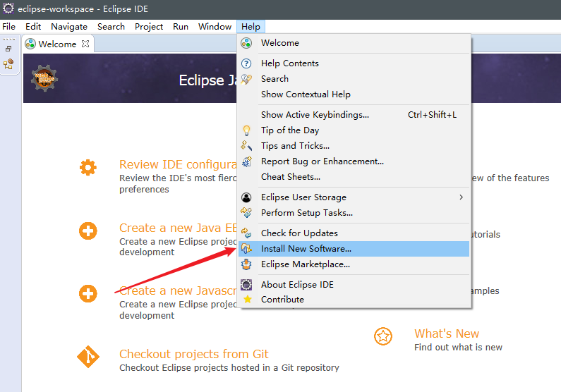
Task: Select Show Active Keybindings
Action: pyautogui.click(x=354, y=115)
